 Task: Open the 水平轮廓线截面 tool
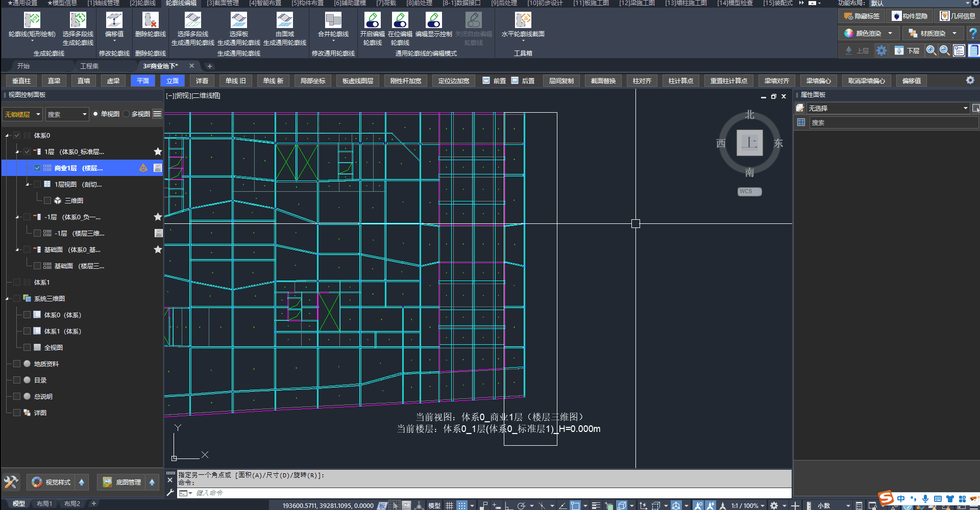point(523,20)
